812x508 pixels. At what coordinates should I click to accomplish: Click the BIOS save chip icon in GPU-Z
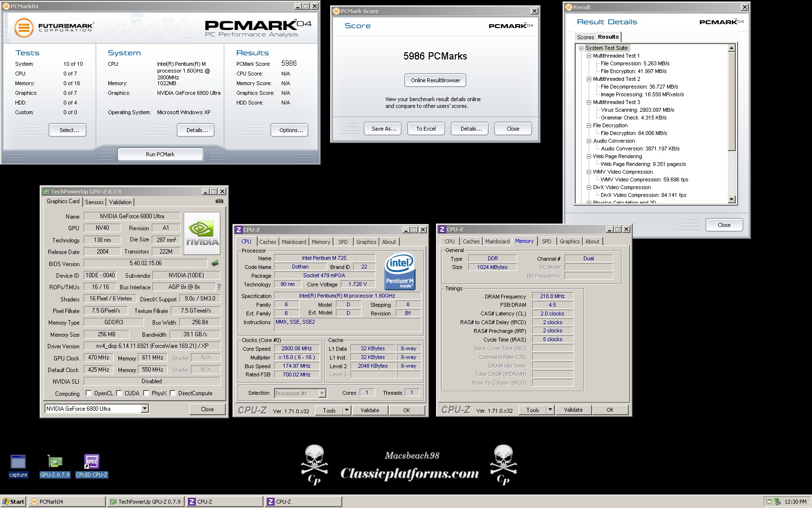pyautogui.click(x=215, y=263)
